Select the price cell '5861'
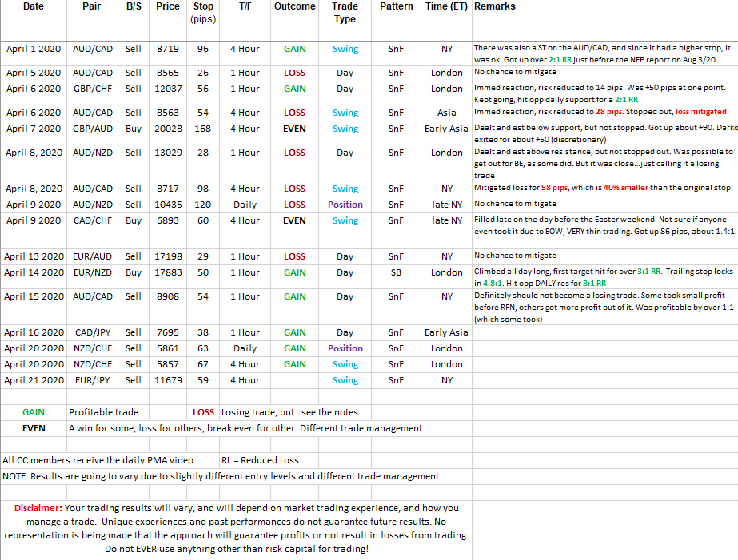This screenshot has height=560, width=738. click(168, 348)
